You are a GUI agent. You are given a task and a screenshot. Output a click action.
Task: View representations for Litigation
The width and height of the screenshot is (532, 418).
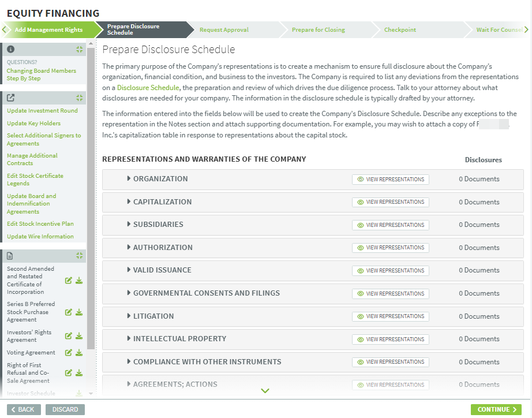coord(390,316)
